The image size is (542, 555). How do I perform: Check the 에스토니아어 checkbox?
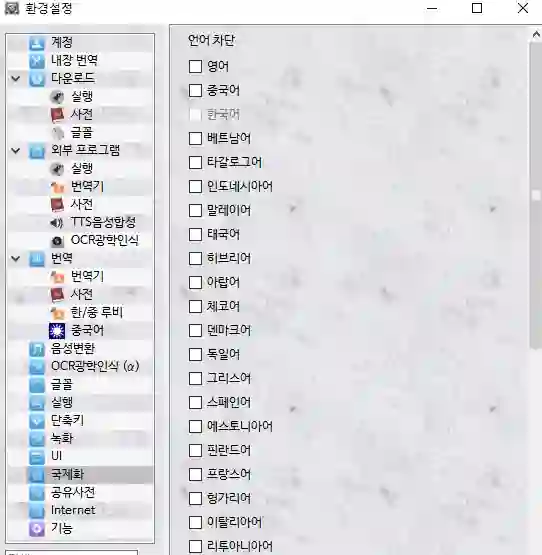195,427
